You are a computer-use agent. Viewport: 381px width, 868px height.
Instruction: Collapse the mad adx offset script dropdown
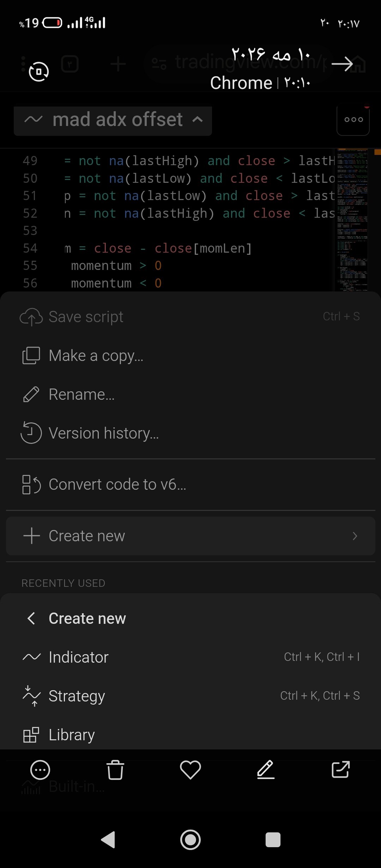(x=113, y=120)
